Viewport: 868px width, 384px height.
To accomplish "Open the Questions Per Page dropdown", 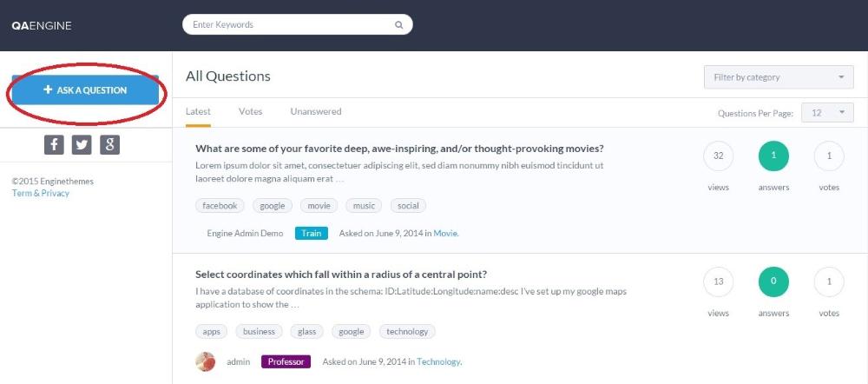I will pos(829,113).
